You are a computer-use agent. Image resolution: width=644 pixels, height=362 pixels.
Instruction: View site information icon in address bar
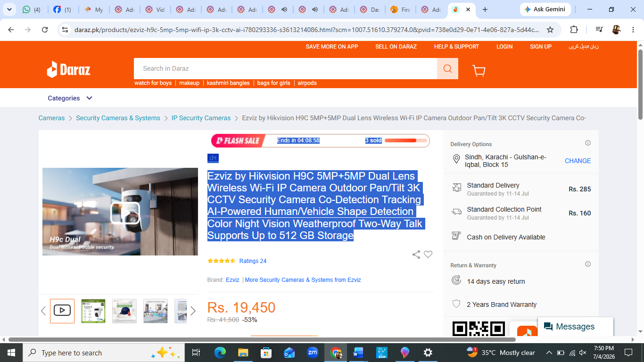(x=65, y=30)
